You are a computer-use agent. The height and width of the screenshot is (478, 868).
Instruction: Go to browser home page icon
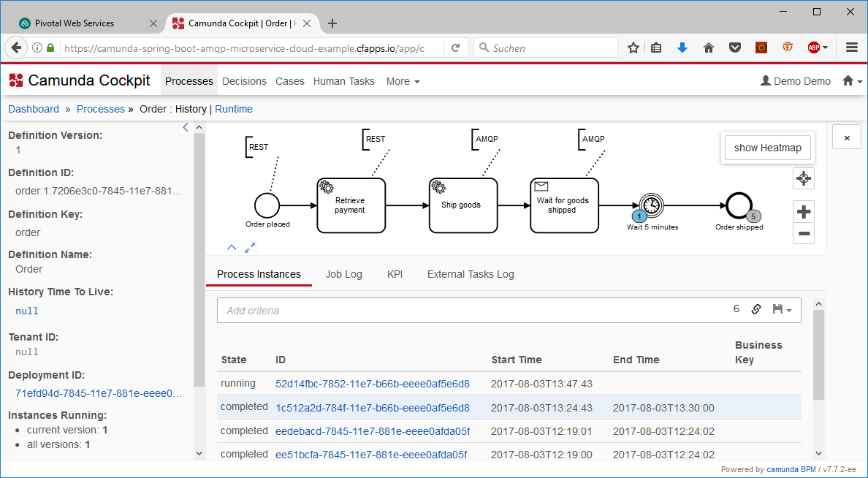(708, 48)
